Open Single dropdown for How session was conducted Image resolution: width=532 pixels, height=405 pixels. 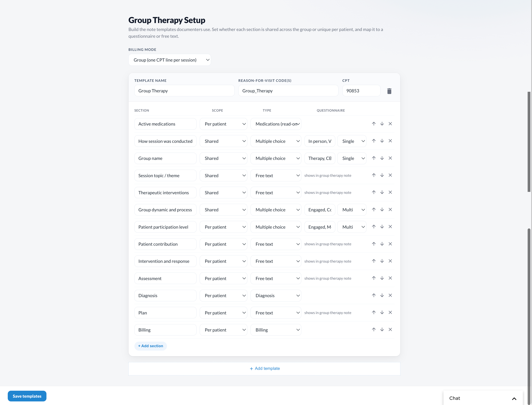(352, 141)
